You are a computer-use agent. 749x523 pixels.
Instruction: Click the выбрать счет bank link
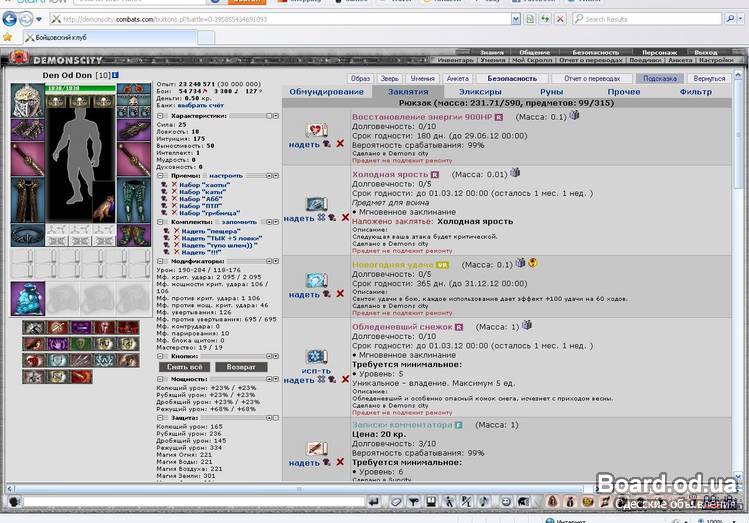[x=201, y=105]
